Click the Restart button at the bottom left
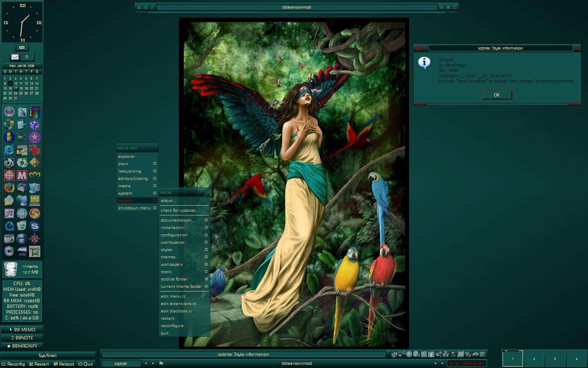 pos(39,364)
